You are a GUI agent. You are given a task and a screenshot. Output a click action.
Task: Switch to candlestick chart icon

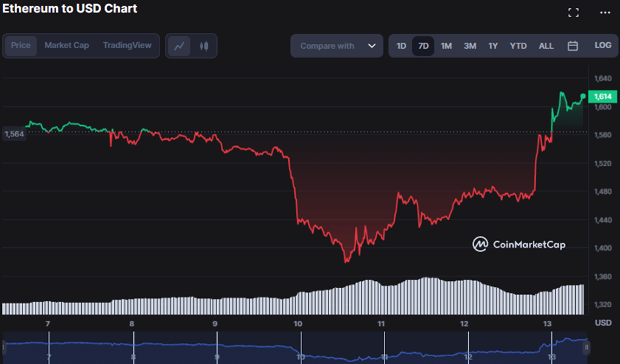(x=204, y=46)
